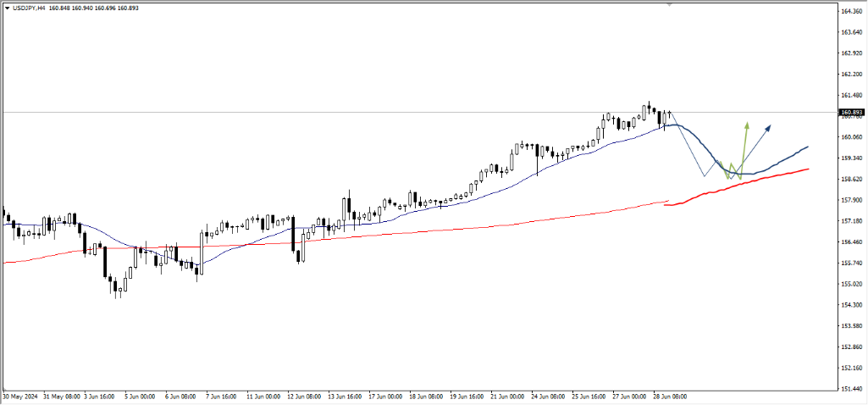The width and height of the screenshot is (868, 405).
Task: Click the 12 Jun 08:00 time label
Action: click(305, 397)
